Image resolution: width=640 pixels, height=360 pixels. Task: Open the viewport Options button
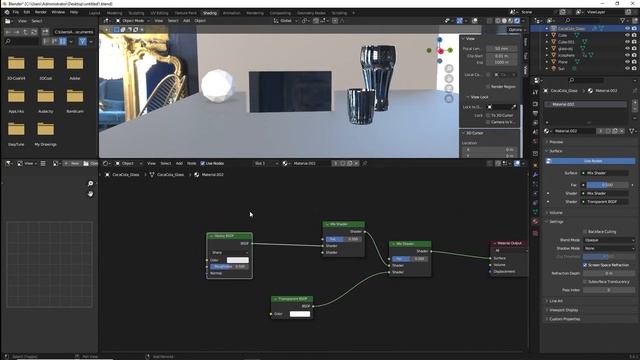[515, 30]
